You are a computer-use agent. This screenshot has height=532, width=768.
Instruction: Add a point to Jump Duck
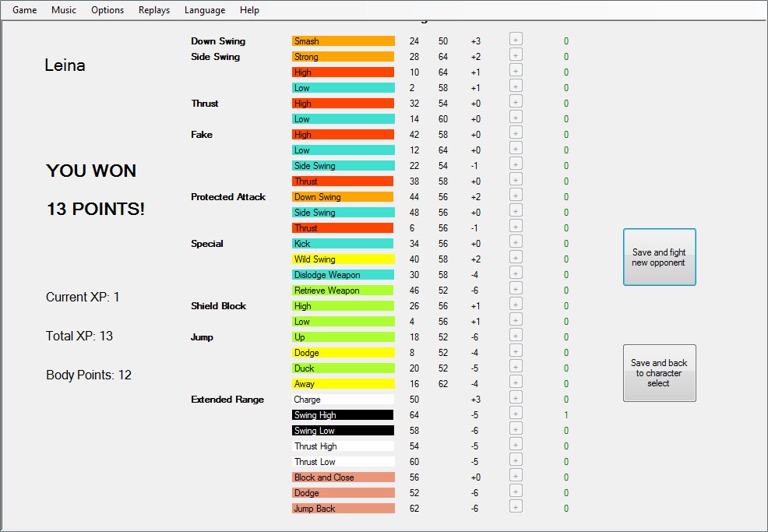516,366
